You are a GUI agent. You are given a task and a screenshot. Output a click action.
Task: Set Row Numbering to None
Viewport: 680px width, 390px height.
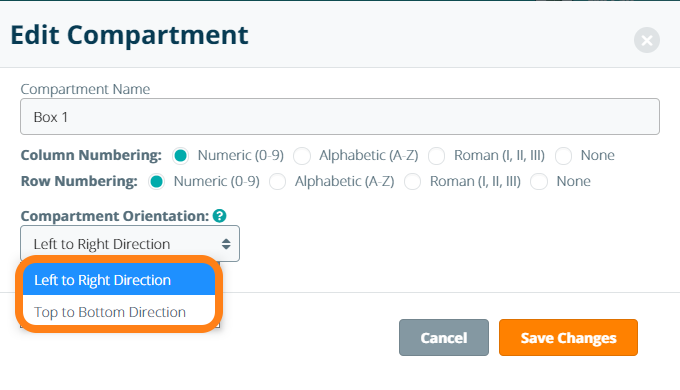[539, 181]
